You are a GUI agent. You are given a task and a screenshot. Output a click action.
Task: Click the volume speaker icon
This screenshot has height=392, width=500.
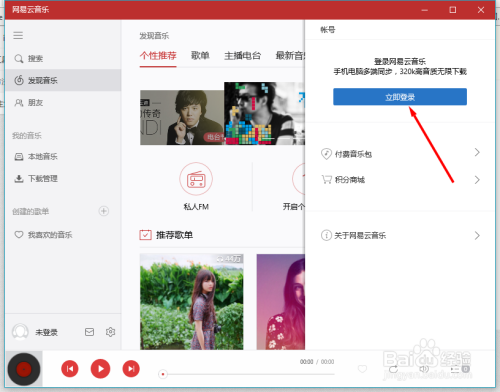[424, 369]
